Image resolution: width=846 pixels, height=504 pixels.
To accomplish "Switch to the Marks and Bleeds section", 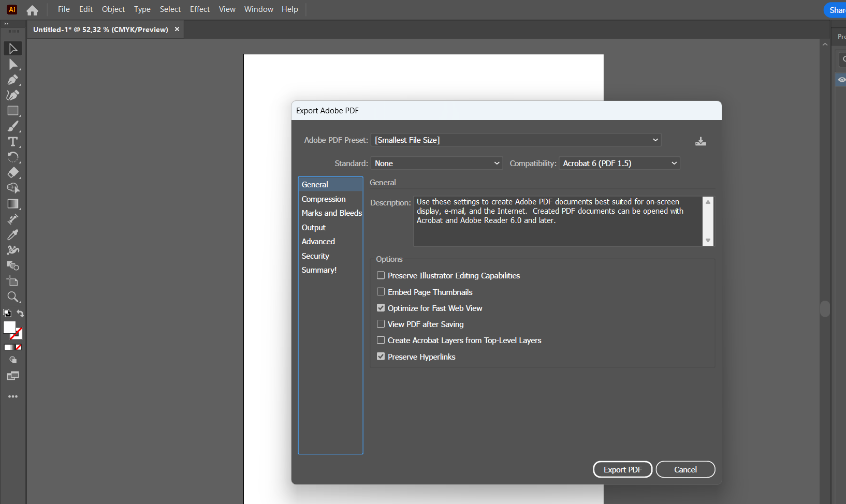I will click(x=331, y=213).
